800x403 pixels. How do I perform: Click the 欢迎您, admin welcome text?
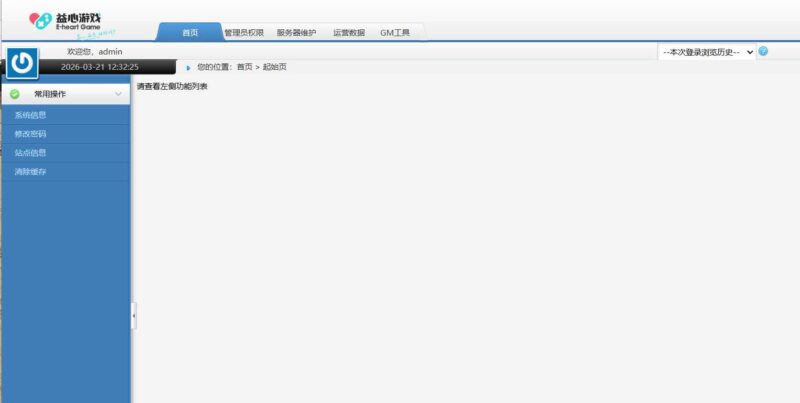(94, 51)
